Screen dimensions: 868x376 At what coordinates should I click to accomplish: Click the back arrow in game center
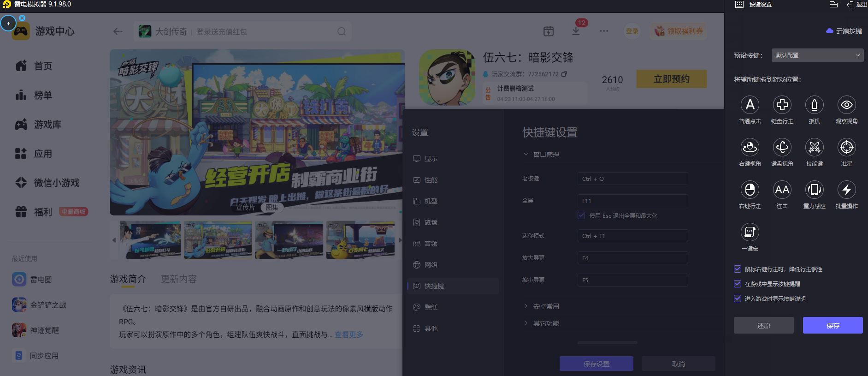118,31
